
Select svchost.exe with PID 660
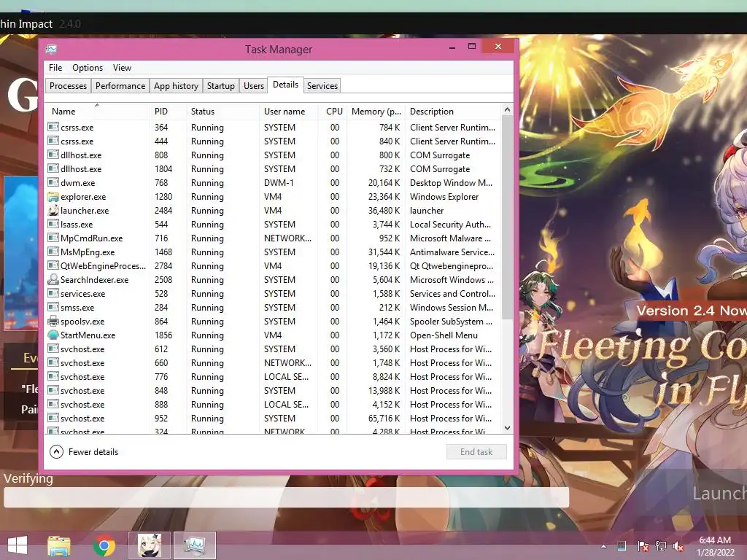point(274,363)
